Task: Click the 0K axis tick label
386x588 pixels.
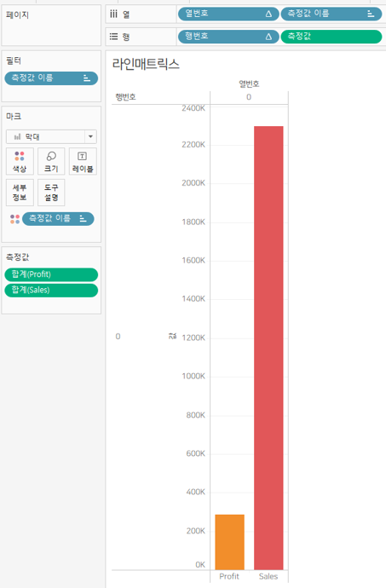Action: (x=200, y=565)
